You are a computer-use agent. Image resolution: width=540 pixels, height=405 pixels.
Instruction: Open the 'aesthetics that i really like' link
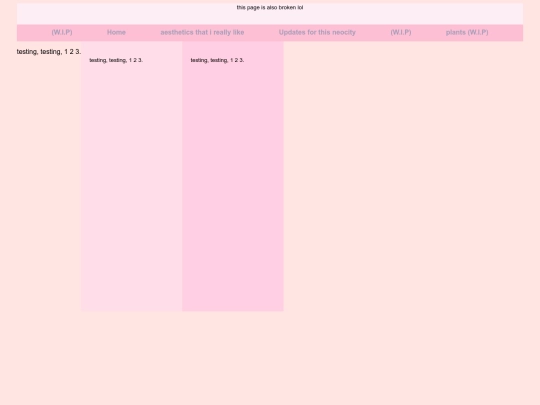coord(202,32)
